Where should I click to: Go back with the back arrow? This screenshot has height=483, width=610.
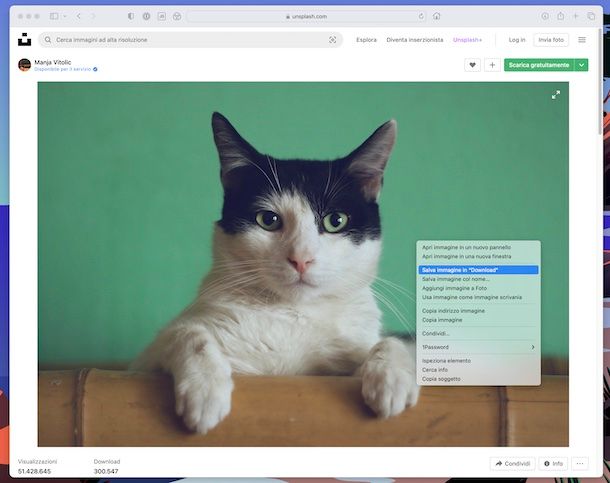click(x=79, y=16)
